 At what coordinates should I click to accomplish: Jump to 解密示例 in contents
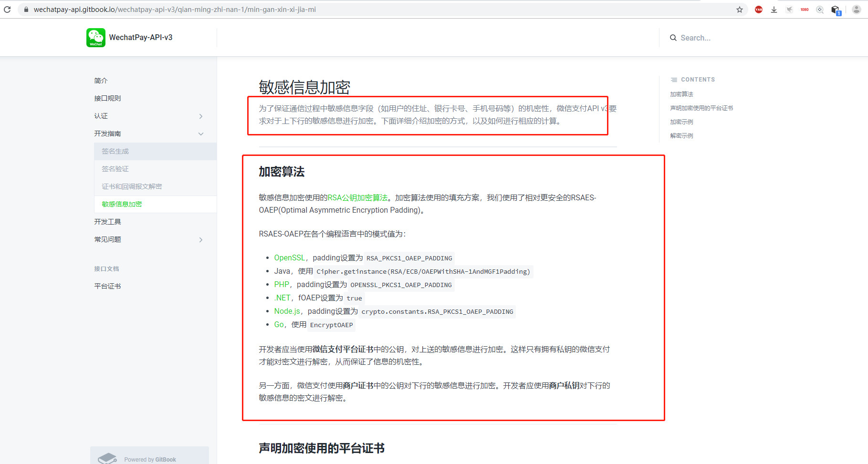(x=681, y=136)
